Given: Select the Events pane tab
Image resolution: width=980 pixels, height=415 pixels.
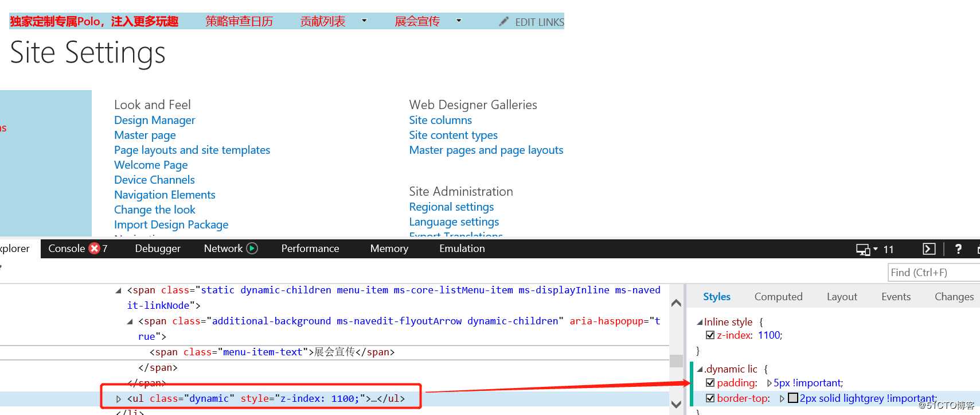Looking at the screenshot, I should [x=896, y=297].
